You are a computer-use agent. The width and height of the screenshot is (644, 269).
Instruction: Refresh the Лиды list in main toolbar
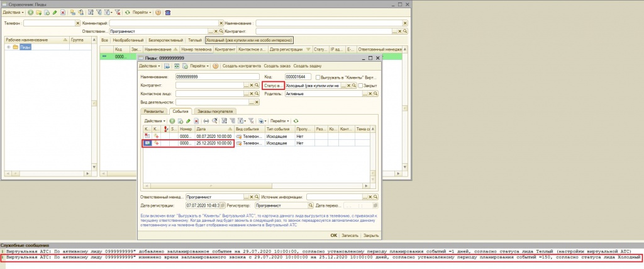tap(127, 13)
